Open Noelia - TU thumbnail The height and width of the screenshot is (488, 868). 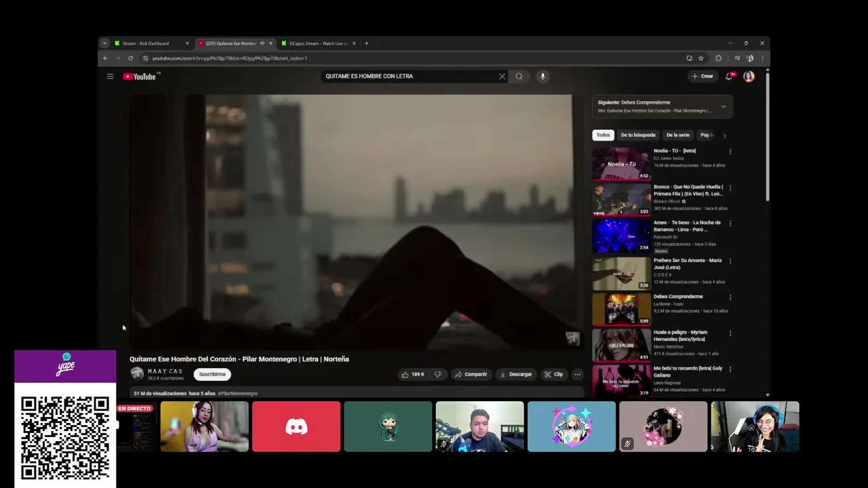tap(621, 163)
